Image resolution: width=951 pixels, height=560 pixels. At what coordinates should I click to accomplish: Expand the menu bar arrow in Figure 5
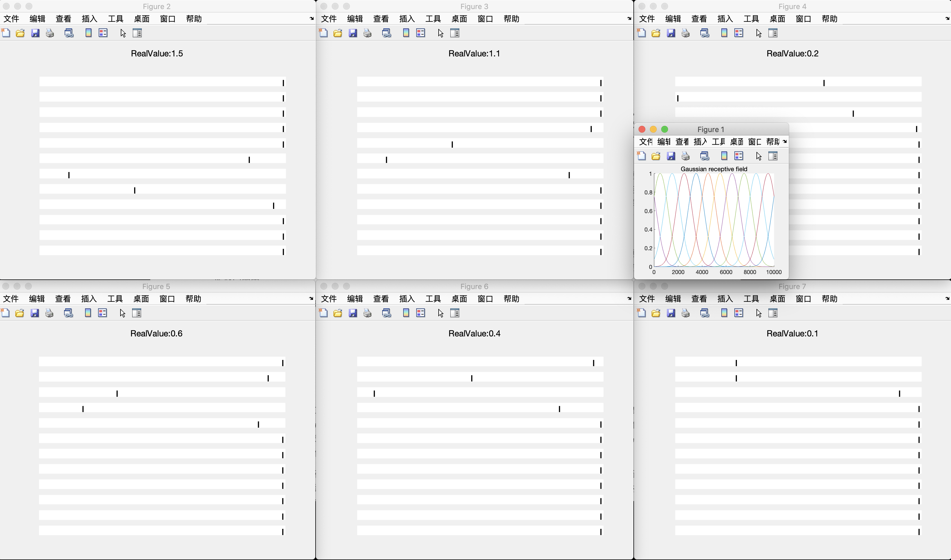[311, 298]
